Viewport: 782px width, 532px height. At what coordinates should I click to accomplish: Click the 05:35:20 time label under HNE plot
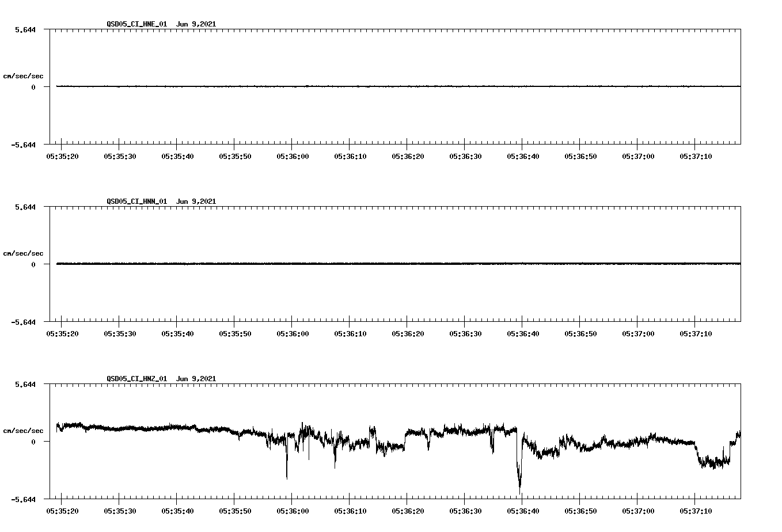62,157
